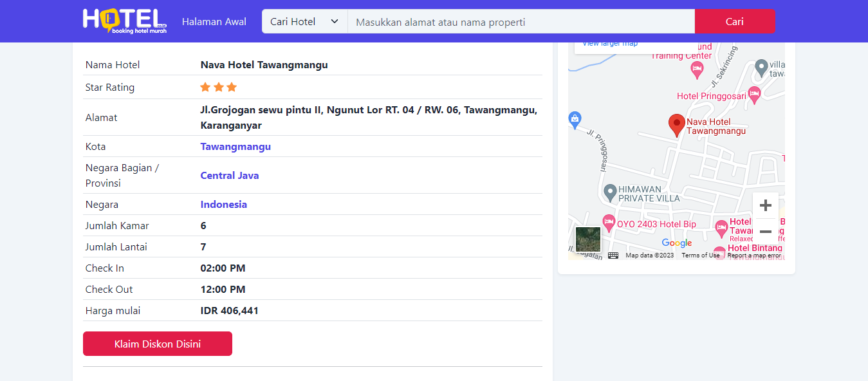Open the Google logo on map
This screenshot has height=381, width=868.
677,243
